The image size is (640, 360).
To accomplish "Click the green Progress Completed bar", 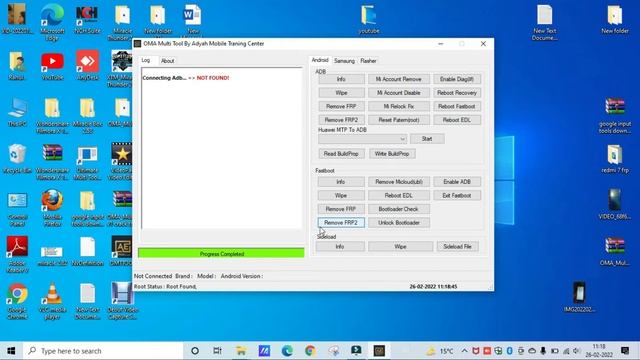I will point(221,253).
